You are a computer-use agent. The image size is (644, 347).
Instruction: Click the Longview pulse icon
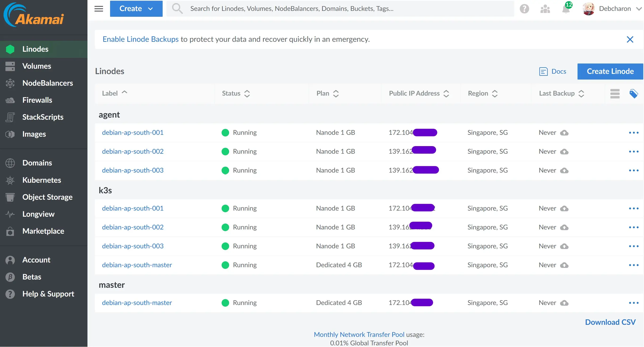pyautogui.click(x=10, y=214)
